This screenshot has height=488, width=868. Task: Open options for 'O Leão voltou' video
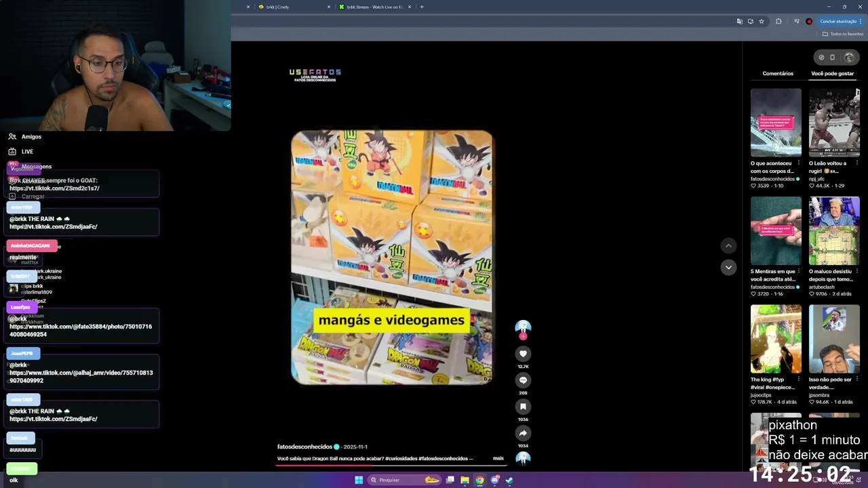[x=857, y=163]
